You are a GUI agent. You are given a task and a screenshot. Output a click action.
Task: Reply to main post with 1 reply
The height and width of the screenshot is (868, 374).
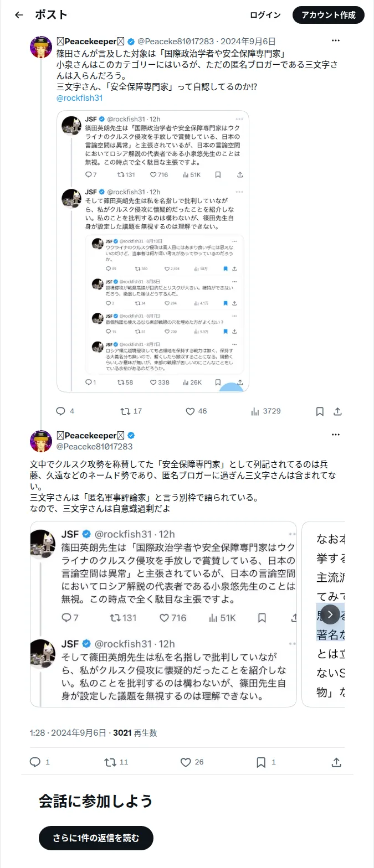40,762
